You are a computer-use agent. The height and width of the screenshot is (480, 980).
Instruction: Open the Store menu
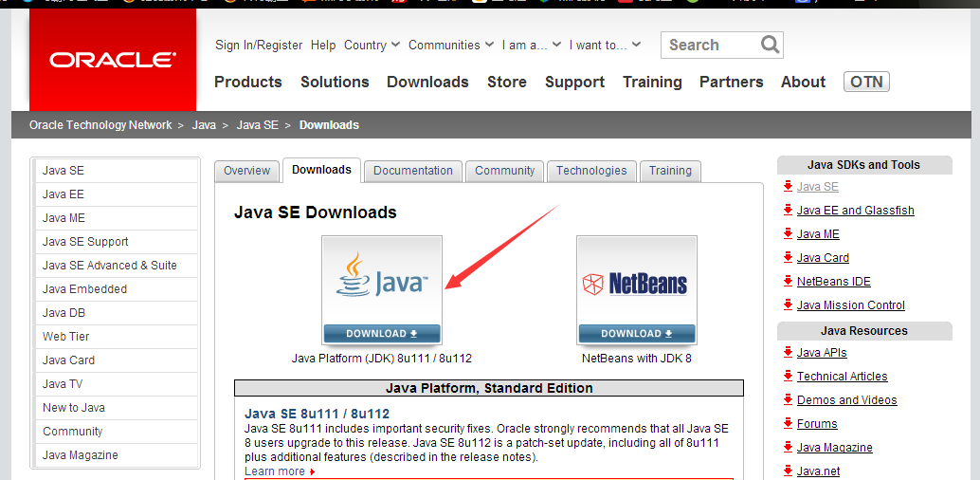(507, 82)
